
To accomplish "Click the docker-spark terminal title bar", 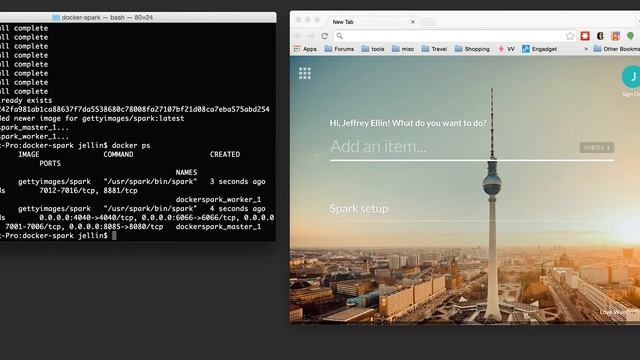I will pos(137,18).
